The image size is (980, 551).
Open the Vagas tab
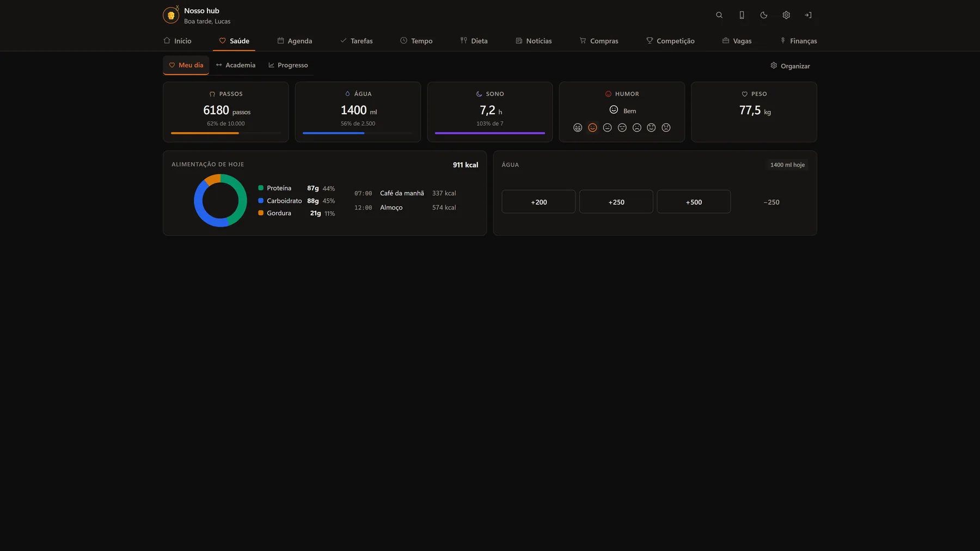click(737, 41)
